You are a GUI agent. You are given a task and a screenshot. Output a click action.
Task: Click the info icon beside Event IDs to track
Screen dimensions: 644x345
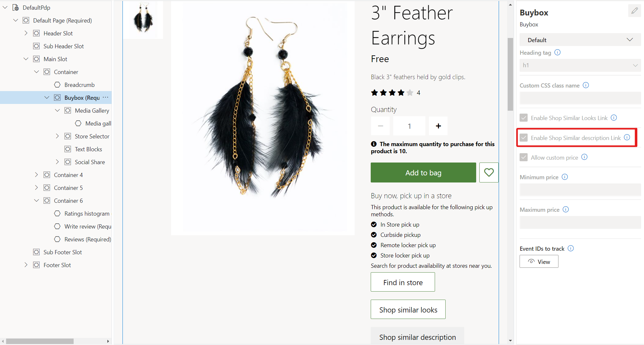pyautogui.click(x=571, y=248)
